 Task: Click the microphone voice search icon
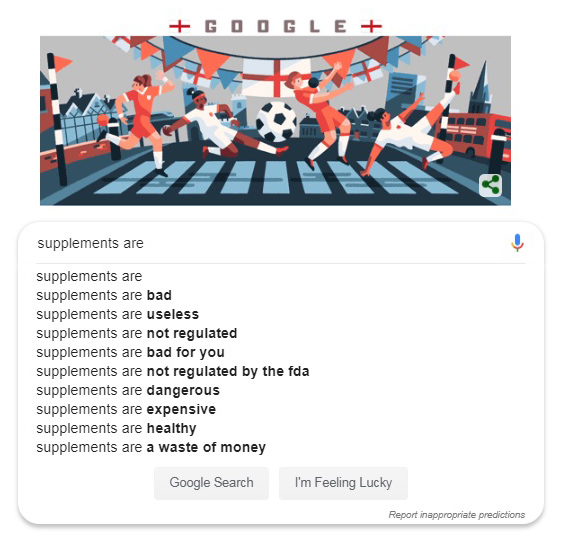(517, 243)
